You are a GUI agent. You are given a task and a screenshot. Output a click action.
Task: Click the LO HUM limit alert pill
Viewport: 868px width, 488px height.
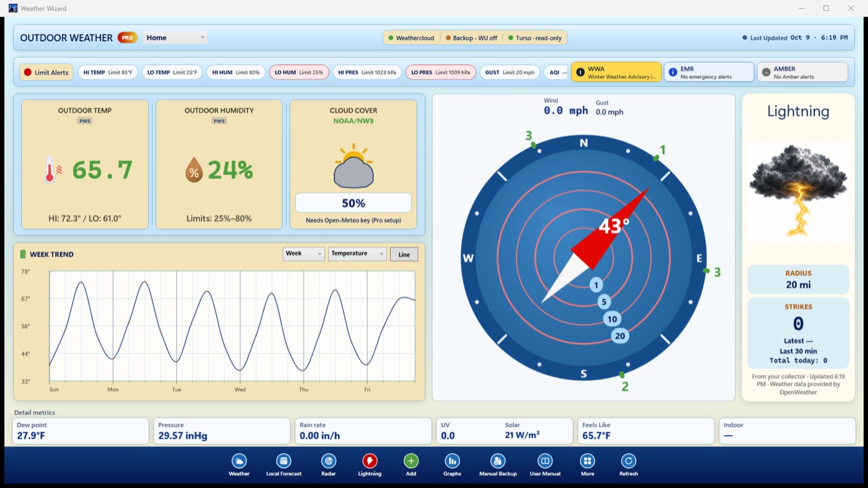tap(299, 73)
